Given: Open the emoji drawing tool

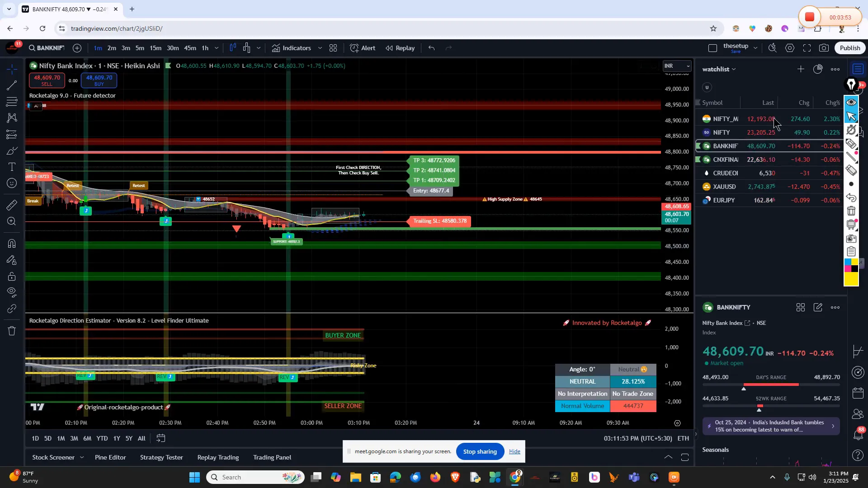Looking at the screenshot, I should 11,183.
